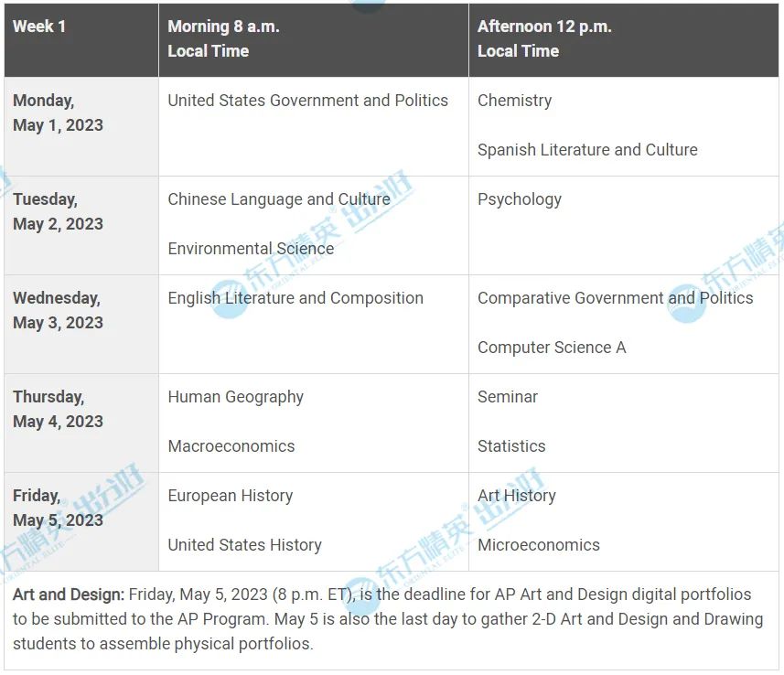Click the Microeconomics entry
The height and width of the screenshot is (675, 784).
[x=539, y=545]
